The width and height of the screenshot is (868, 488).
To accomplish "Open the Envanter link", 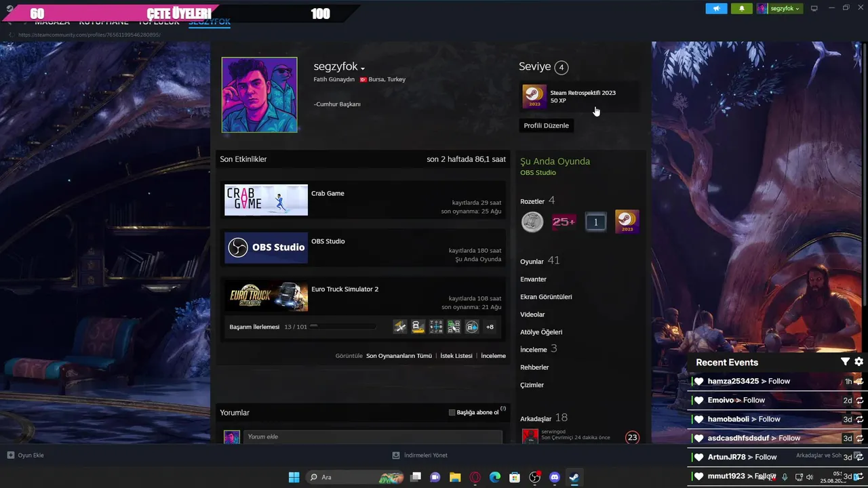I will point(533,279).
